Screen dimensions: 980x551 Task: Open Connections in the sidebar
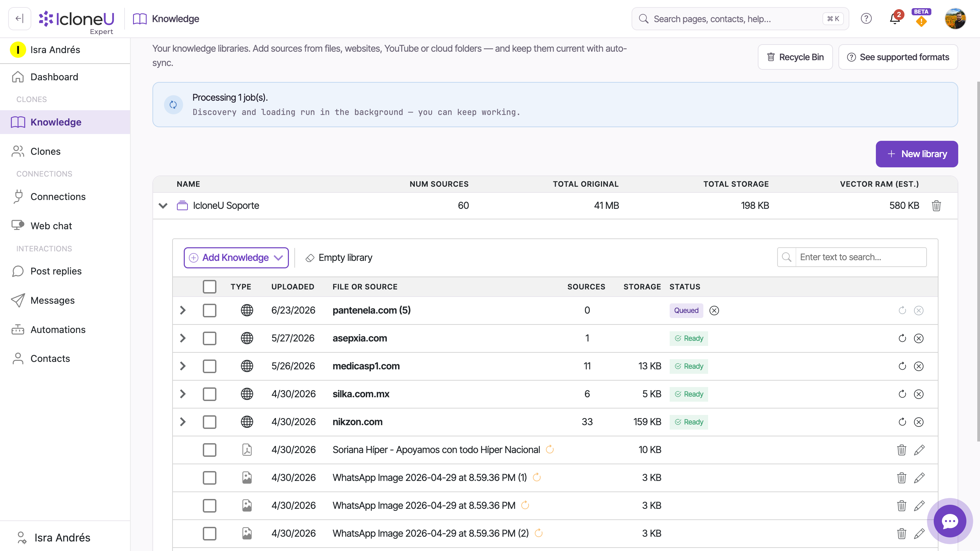[65, 197]
